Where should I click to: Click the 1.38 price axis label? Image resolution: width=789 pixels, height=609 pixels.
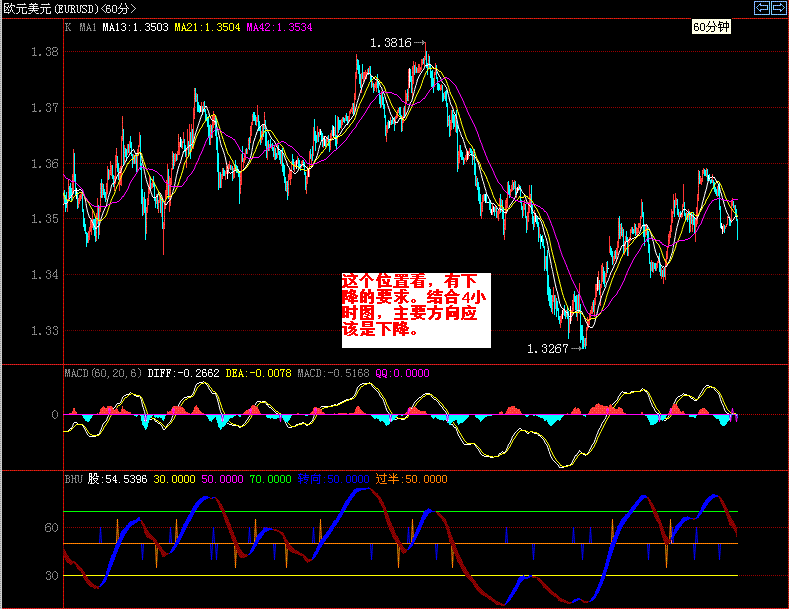(x=44, y=51)
